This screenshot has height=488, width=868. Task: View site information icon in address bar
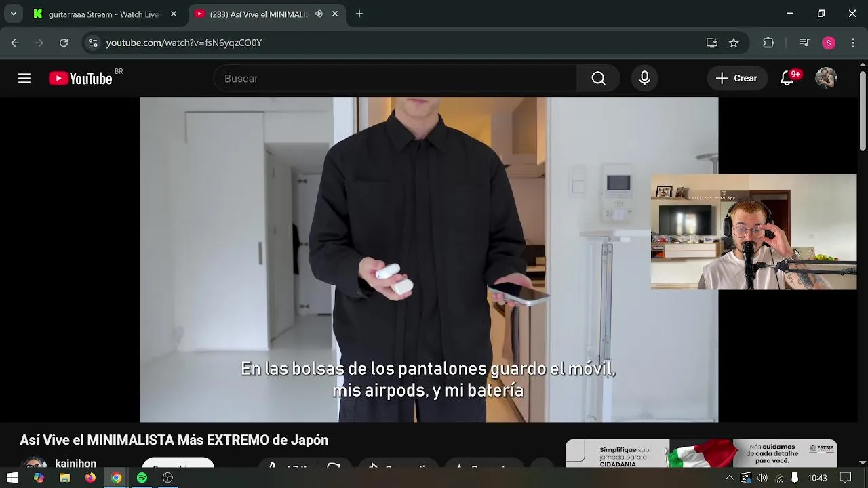93,43
